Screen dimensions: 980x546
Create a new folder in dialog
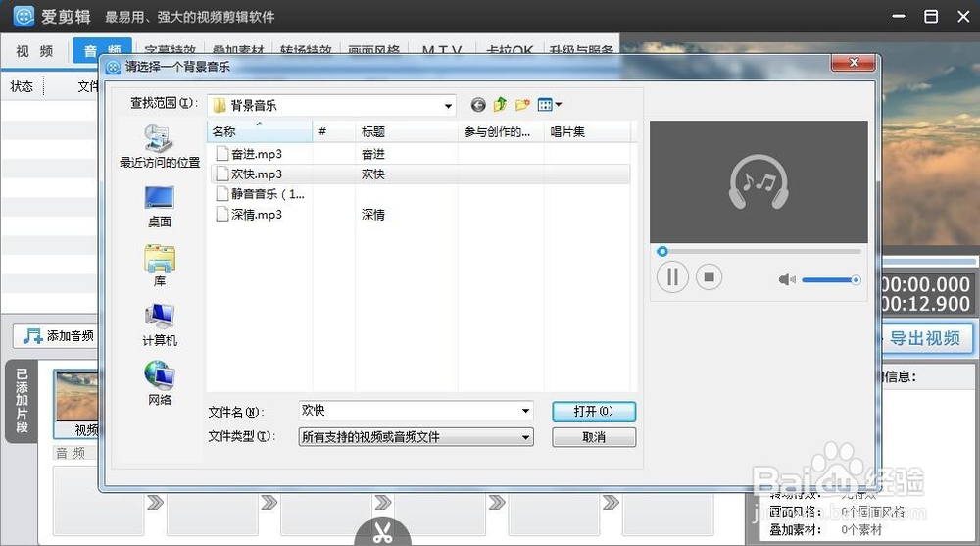522,105
